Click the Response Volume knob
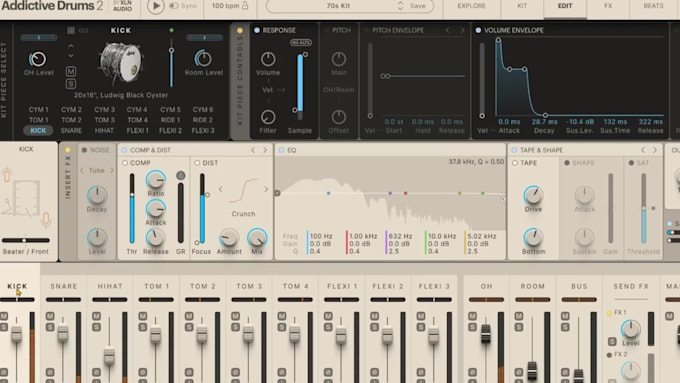The image size is (680, 383). point(268,59)
